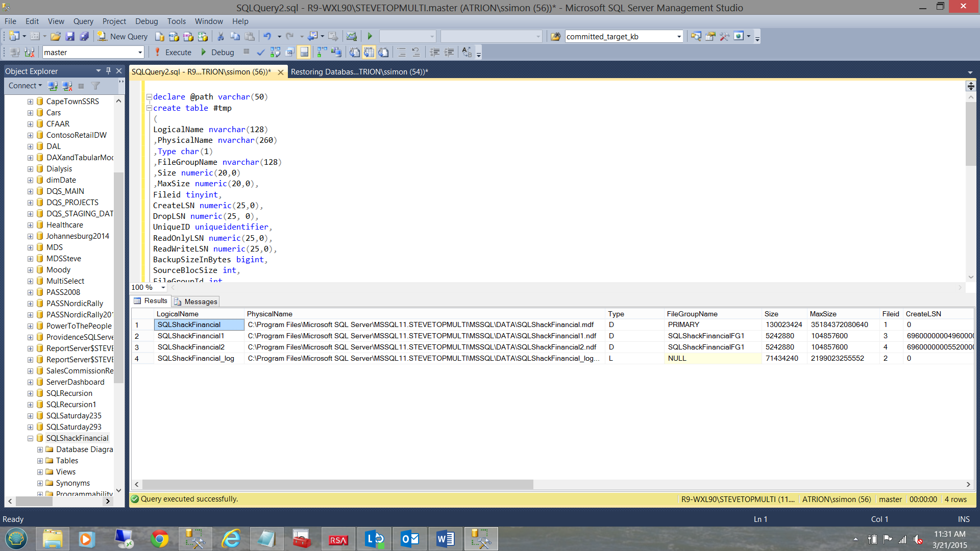Open Word from the Windows taskbar
Viewport: 980px width, 551px height.
pos(445,539)
